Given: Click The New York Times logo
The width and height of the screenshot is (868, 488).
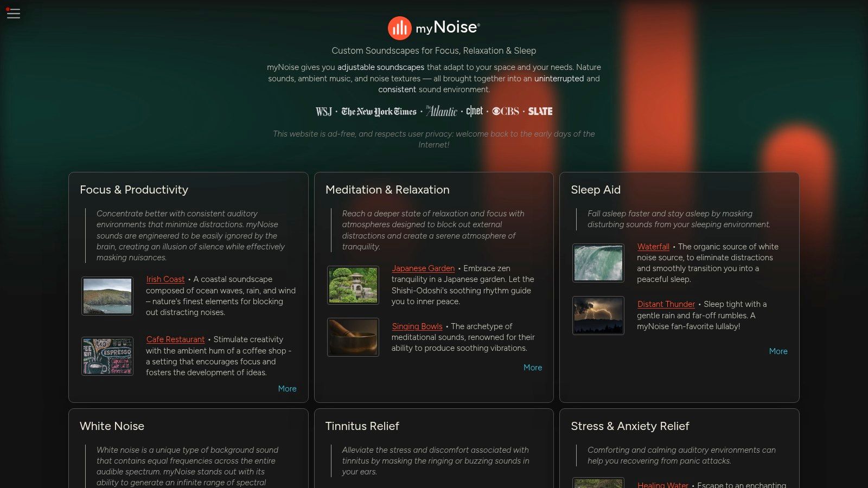Looking at the screenshot, I should coord(379,112).
